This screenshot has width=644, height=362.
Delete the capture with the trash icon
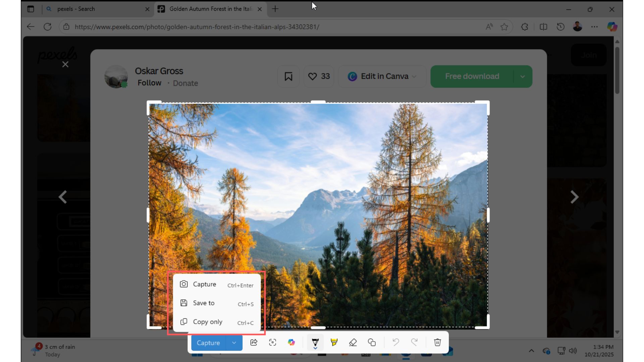tap(437, 343)
